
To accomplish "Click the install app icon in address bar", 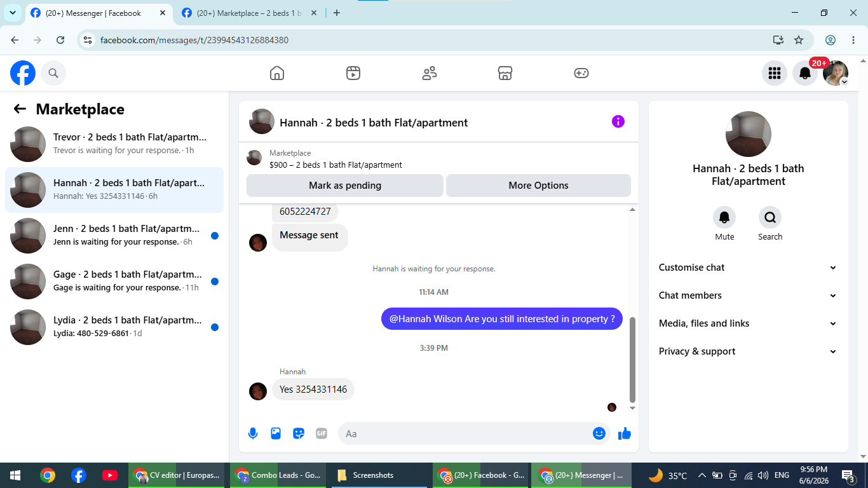I will coord(778,40).
